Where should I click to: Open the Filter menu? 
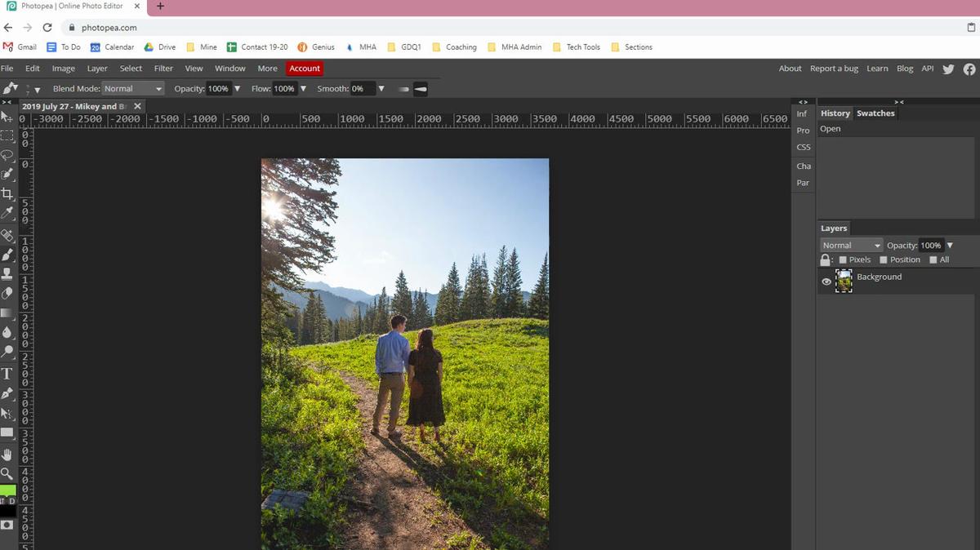coord(163,69)
